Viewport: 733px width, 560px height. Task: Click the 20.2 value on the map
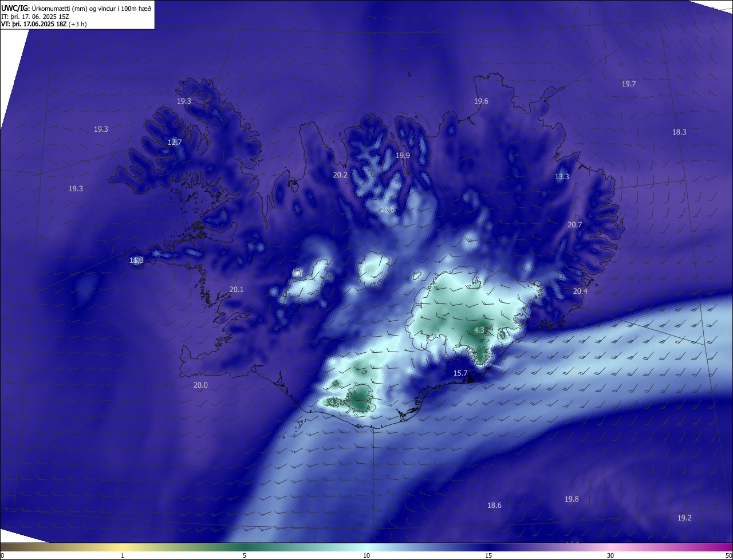(x=340, y=175)
